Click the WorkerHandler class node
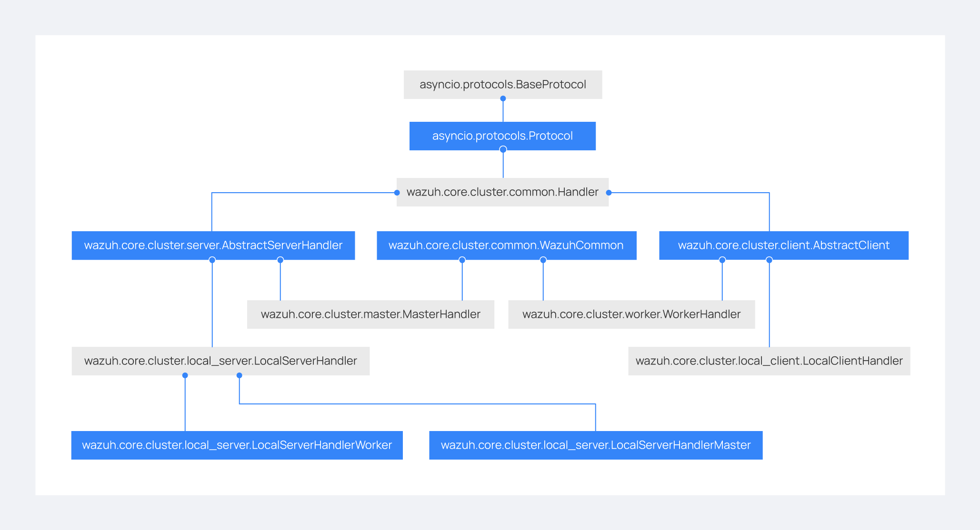980x530 pixels. coord(631,314)
